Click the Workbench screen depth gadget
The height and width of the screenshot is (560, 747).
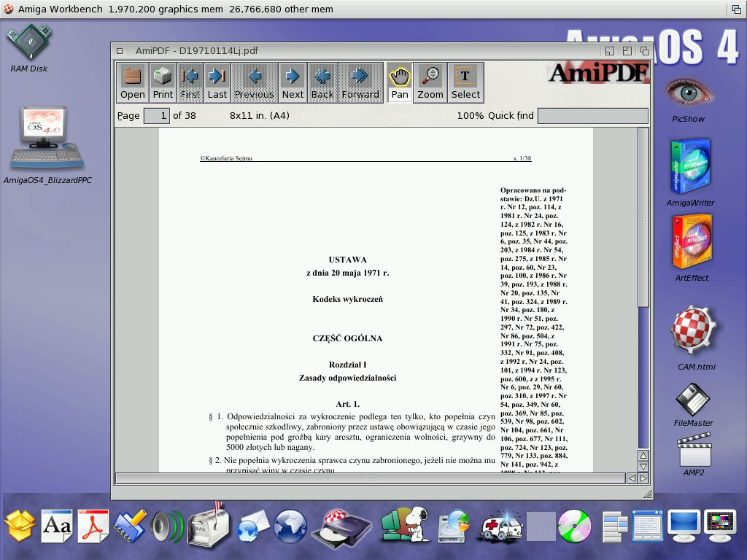pos(737,9)
